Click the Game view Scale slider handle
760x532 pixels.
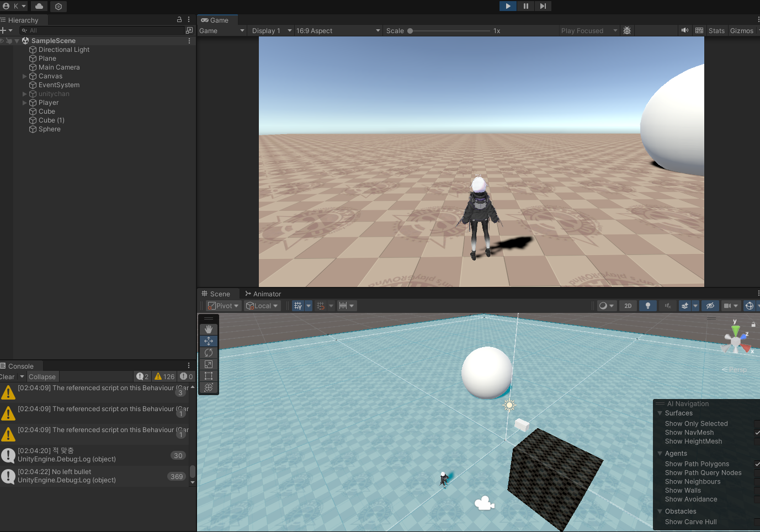click(410, 31)
